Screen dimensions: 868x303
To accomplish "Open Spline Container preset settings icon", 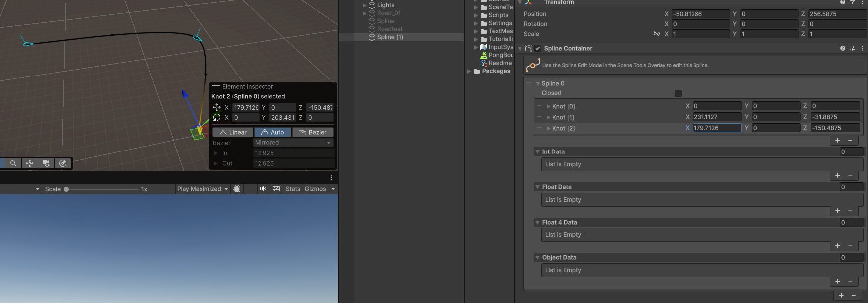I will [x=852, y=48].
